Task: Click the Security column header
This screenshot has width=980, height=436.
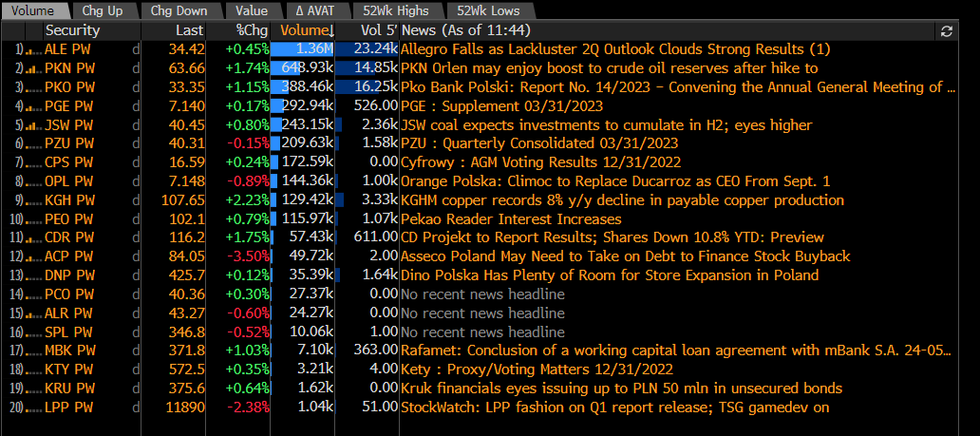Action: tap(72, 30)
